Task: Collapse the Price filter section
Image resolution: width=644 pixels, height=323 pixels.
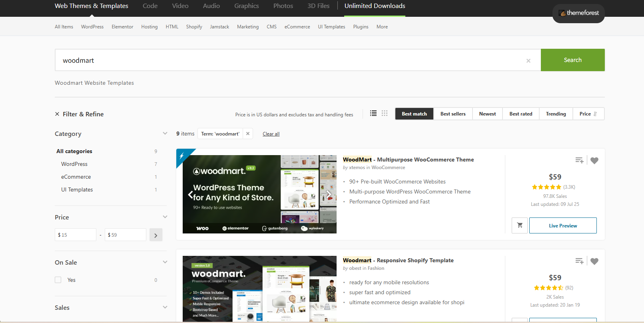Action: click(x=165, y=217)
